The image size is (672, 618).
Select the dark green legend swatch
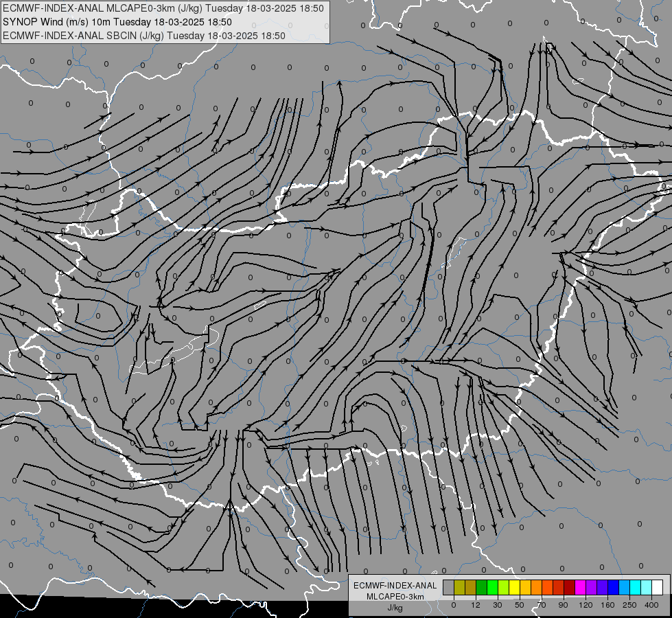tap(482, 587)
